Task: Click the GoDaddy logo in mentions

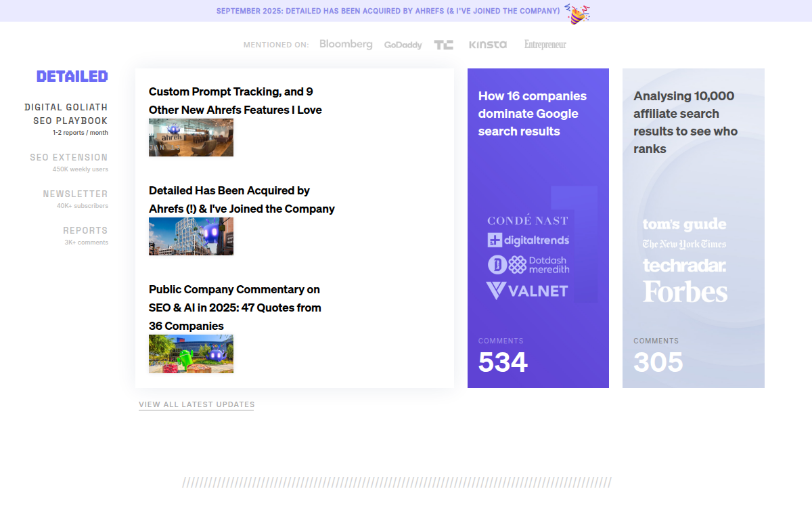Action: (403, 45)
